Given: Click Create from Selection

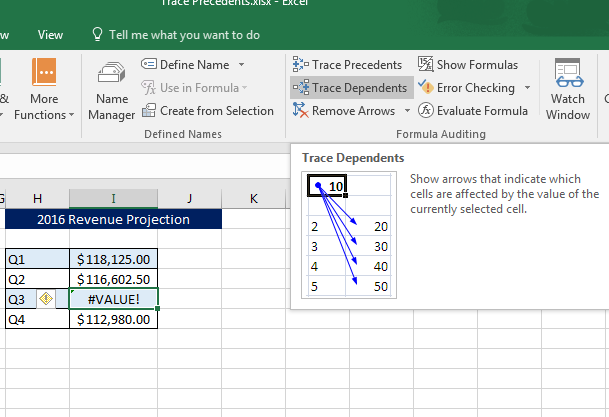Looking at the screenshot, I should 208,111.
